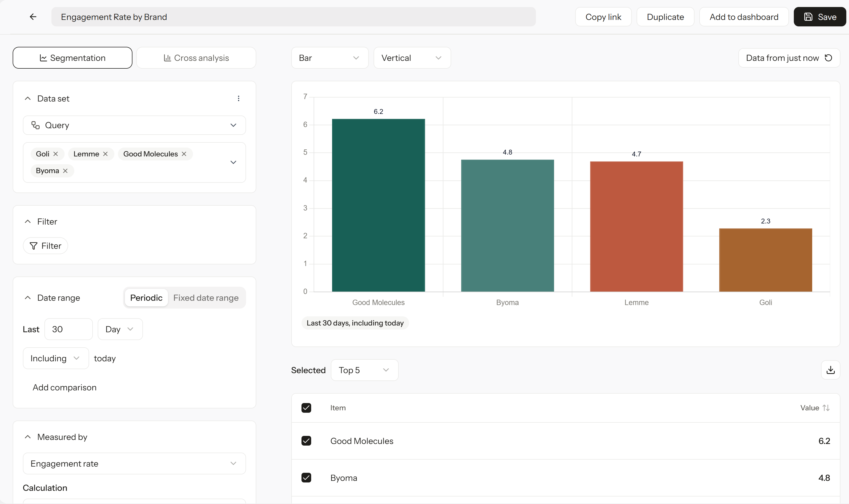The image size is (849, 504).
Task: Open the Vertical orientation dropdown
Action: point(412,58)
